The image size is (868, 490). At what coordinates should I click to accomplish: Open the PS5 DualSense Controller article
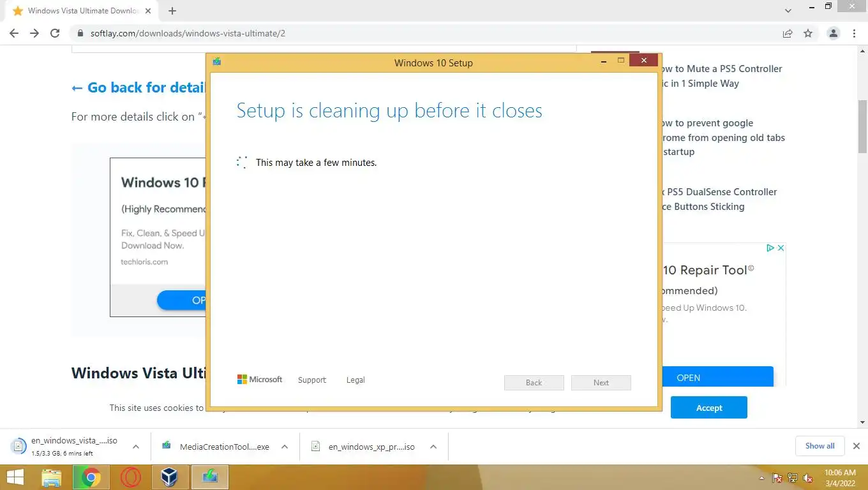click(x=719, y=199)
